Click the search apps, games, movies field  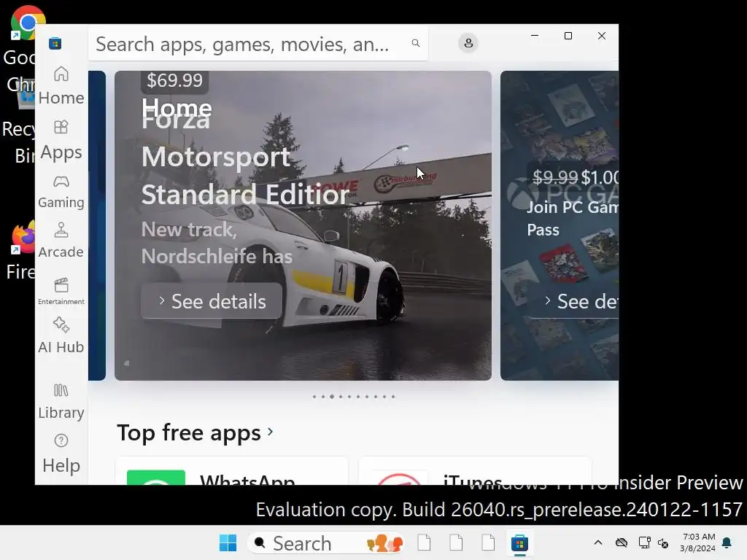pos(258,43)
